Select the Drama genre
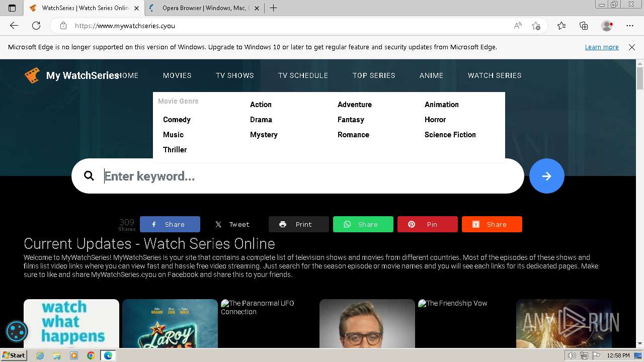Viewport: 644px width, 362px height. 261,120
